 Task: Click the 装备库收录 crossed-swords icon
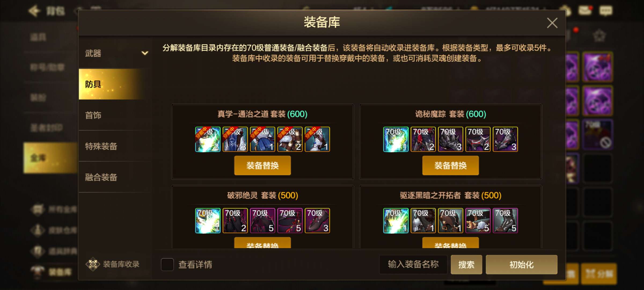[93, 264]
